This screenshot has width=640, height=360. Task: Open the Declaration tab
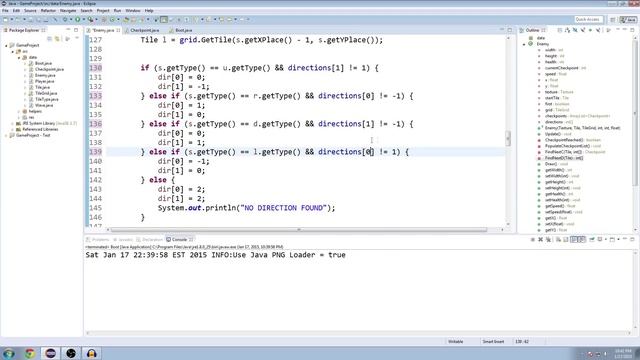click(x=150, y=240)
